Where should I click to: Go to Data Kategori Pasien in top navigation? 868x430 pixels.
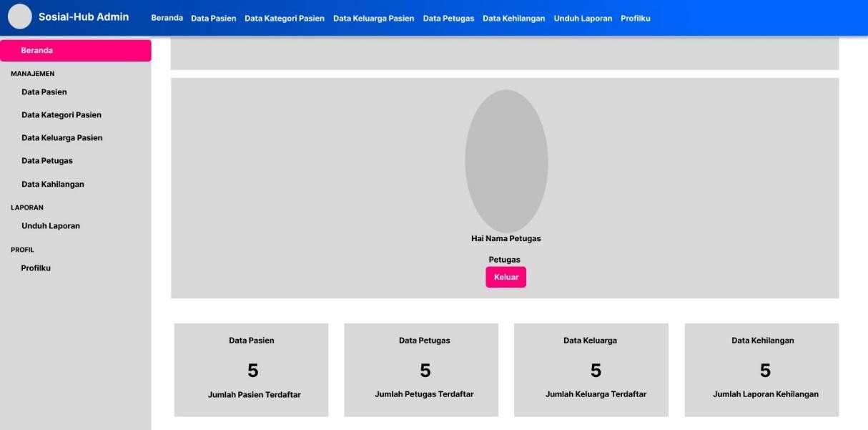coord(284,19)
